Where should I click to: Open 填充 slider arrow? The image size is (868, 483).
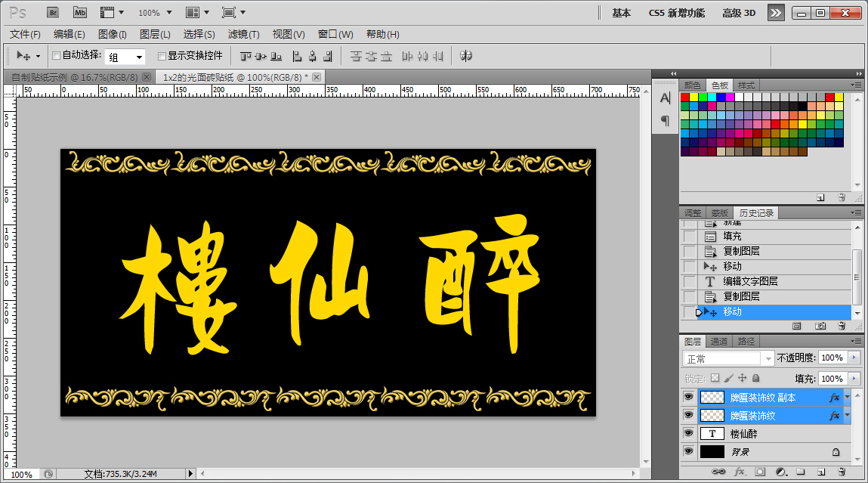coord(854,379)
